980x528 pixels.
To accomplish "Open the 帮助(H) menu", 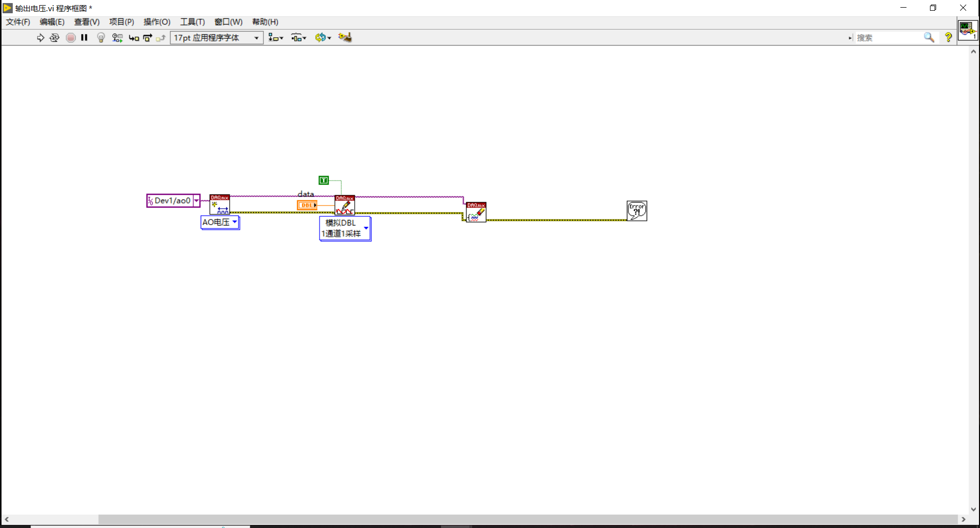I will [x=265, y=22].
